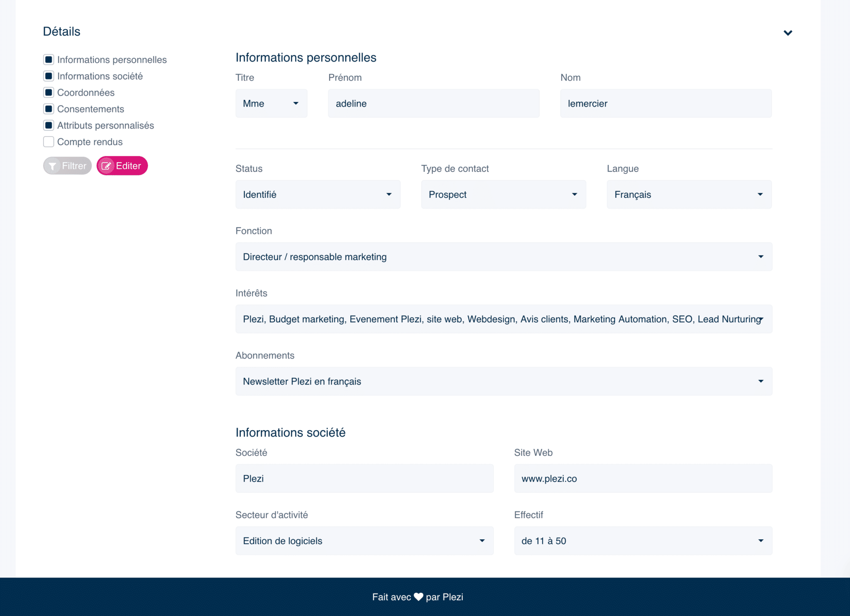The height and width of the screenshot is (616, 850).
Task: Open the Langue dropdown showing Français
Action: click(689, 195)
